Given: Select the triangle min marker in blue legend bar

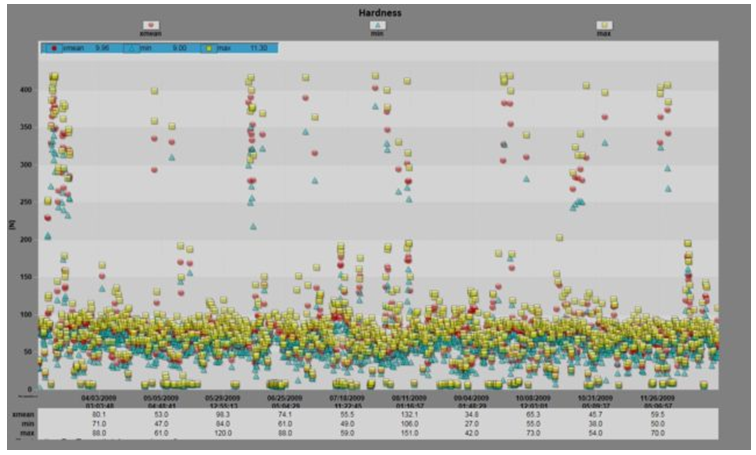Looking at the screenshot, I should [131, 48].
